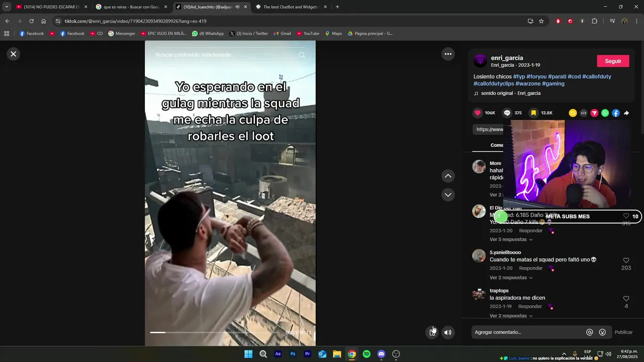Viewport: 644px width, 362px height.
Task: Open a new browser tab
Action: (x=337, y=7)
